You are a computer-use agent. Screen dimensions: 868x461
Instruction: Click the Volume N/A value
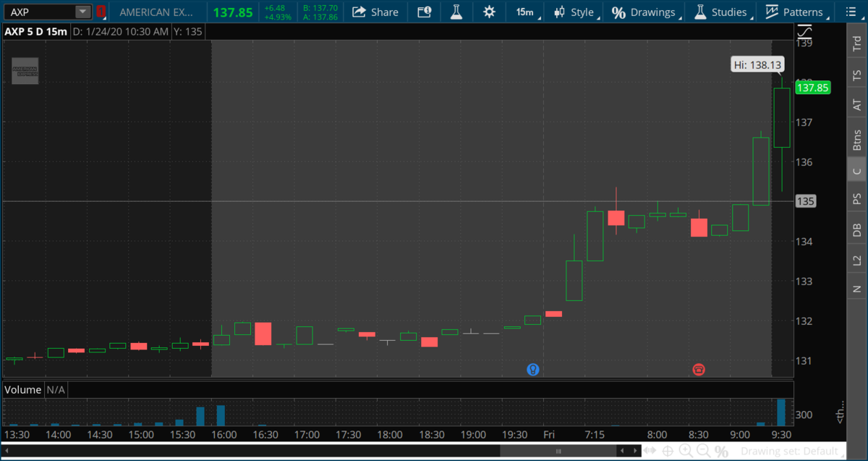click(x=56, y=389)
